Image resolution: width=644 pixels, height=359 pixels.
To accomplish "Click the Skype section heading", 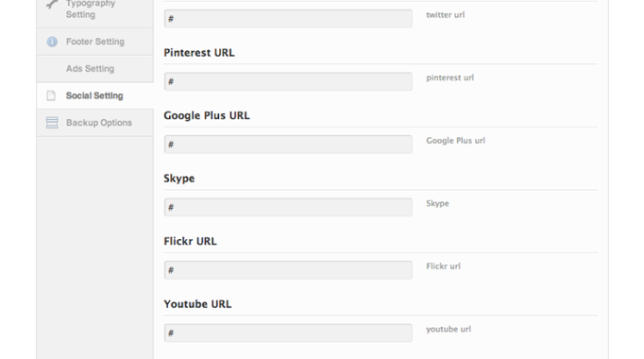I will point(179,179).
